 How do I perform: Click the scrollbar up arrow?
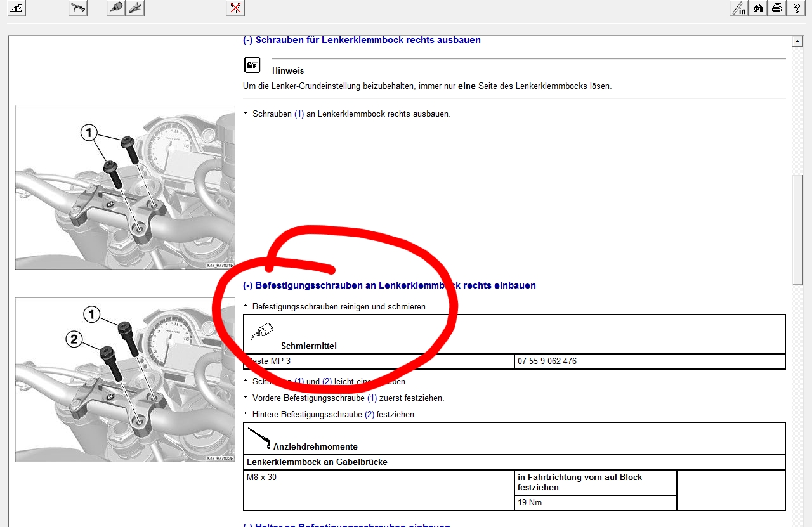coord(798,42)
